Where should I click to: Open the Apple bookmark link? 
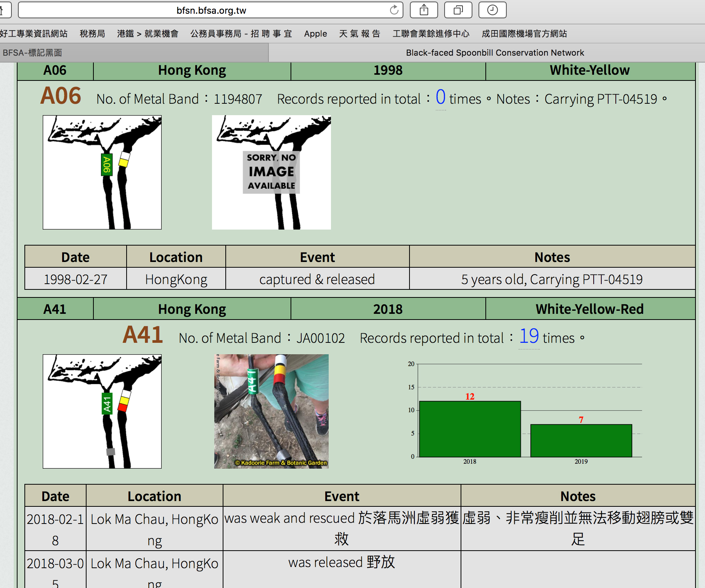click(315, 34)
